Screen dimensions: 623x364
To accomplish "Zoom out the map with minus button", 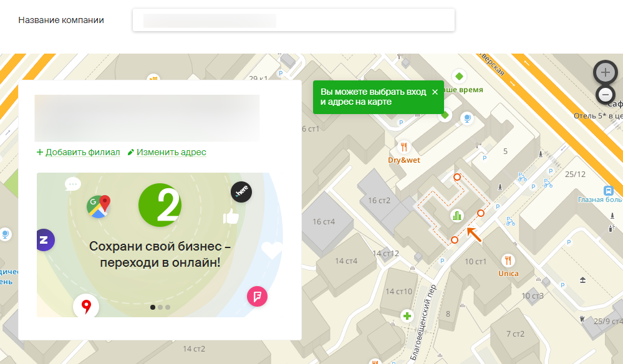I will click(x=605, y=95).
